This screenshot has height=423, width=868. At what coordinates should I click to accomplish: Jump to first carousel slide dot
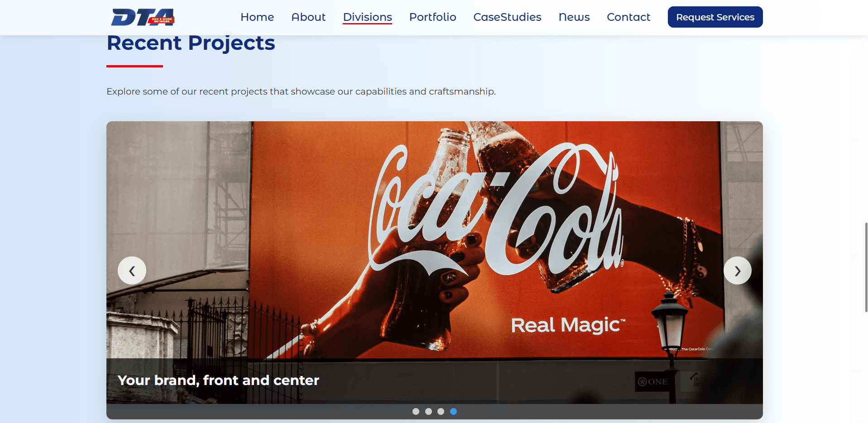[416, 411]
